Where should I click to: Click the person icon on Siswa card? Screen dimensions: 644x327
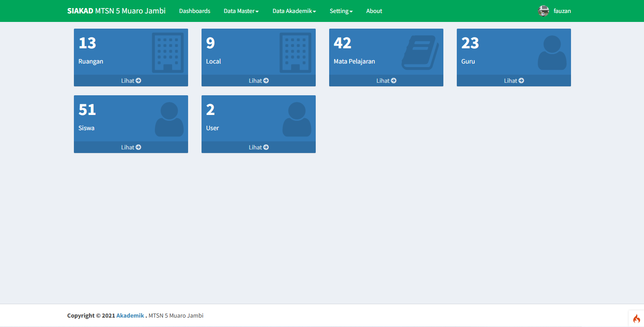(x=169, y=119)
